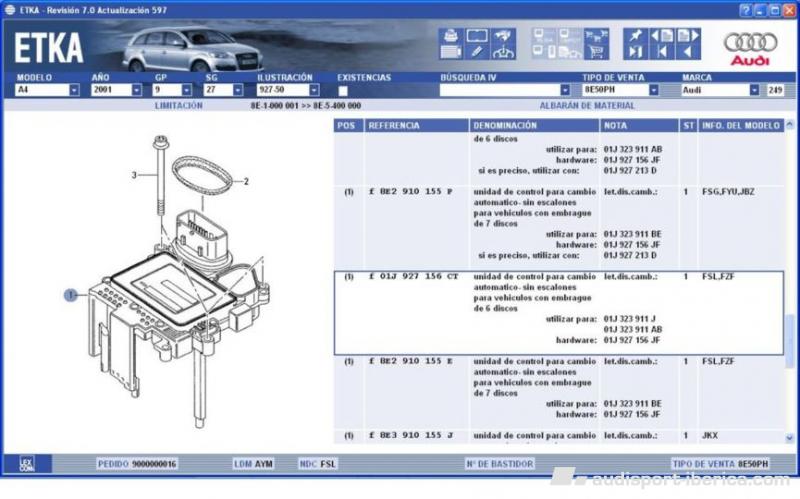Open the Ilustración dropdown showing 927-50

(314, 90)
